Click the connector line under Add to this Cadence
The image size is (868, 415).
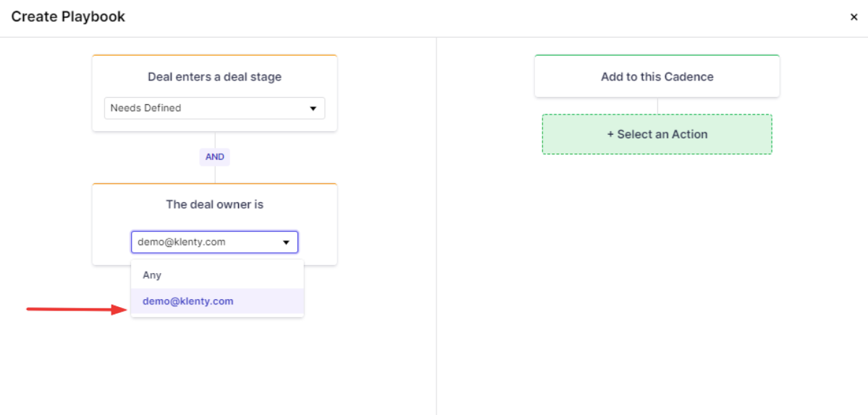point(657,106)
